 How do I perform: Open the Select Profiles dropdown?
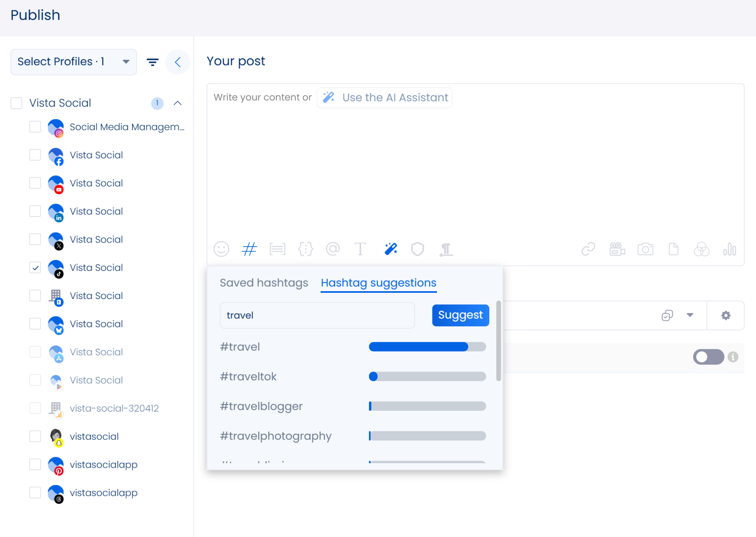coord(73,62)
